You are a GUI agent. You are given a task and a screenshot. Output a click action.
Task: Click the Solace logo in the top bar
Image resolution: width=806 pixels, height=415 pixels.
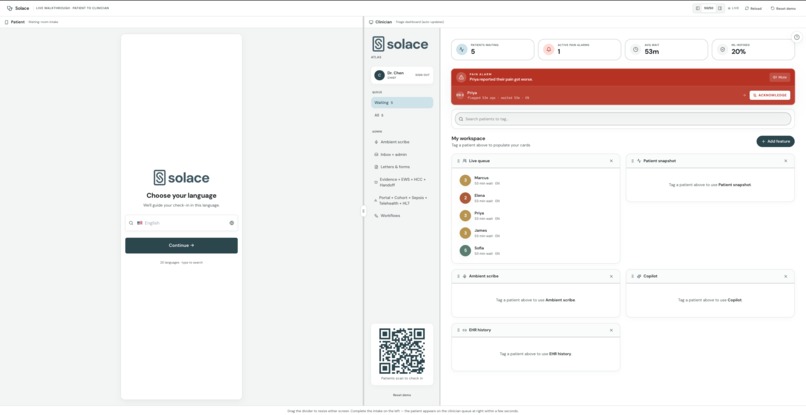[x=18, y=8]
